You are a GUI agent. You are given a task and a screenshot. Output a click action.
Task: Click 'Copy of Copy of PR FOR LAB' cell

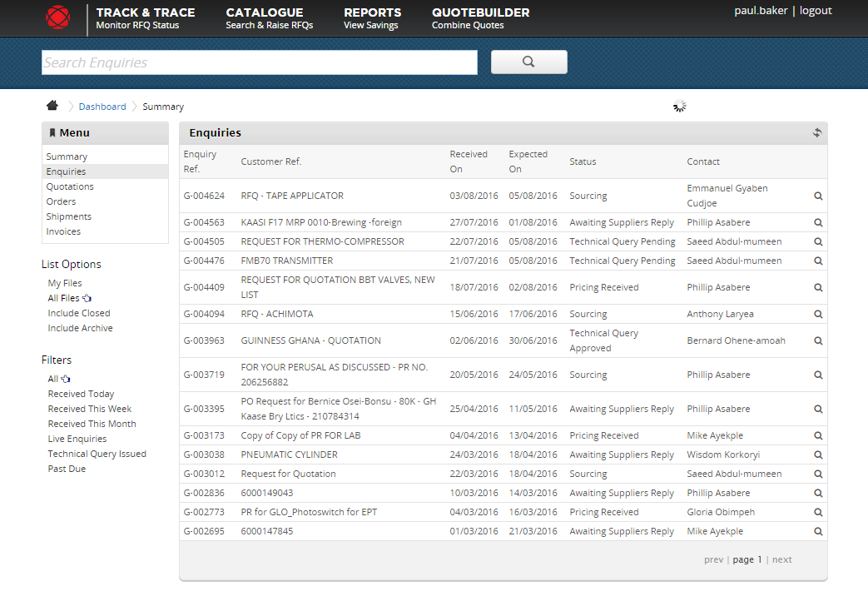[300, 435]
